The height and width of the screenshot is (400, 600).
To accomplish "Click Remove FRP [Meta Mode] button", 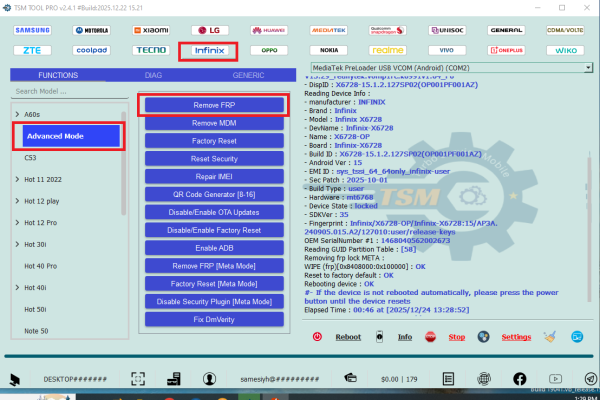I will point(214,266).
